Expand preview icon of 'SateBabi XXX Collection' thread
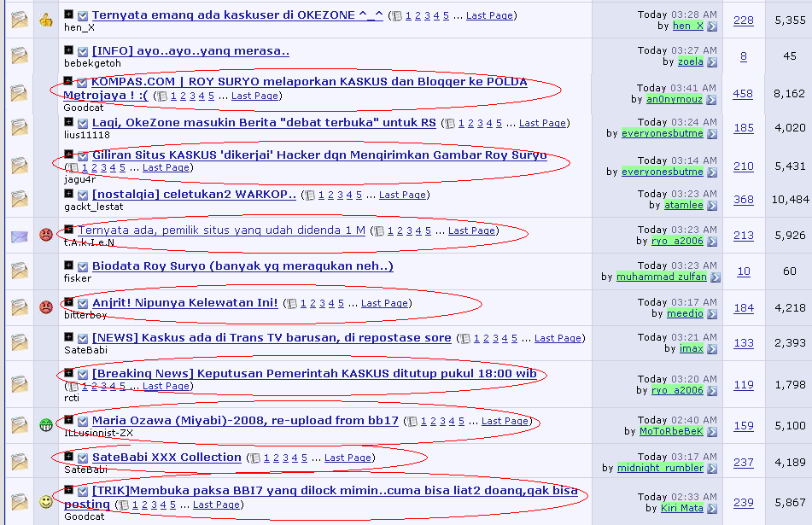The height and width of the screenshot is (525, 812). (x=68, y=456)
